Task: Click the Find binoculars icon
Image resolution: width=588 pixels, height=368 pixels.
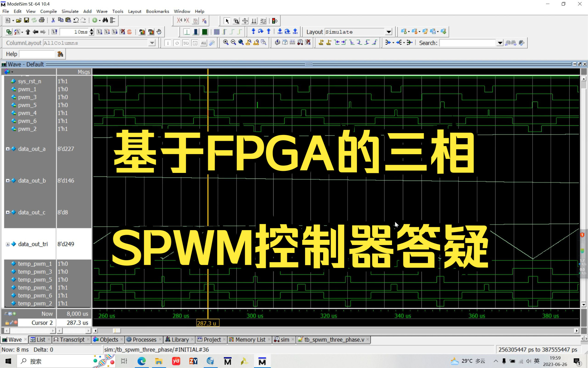Action: (105, 20)
